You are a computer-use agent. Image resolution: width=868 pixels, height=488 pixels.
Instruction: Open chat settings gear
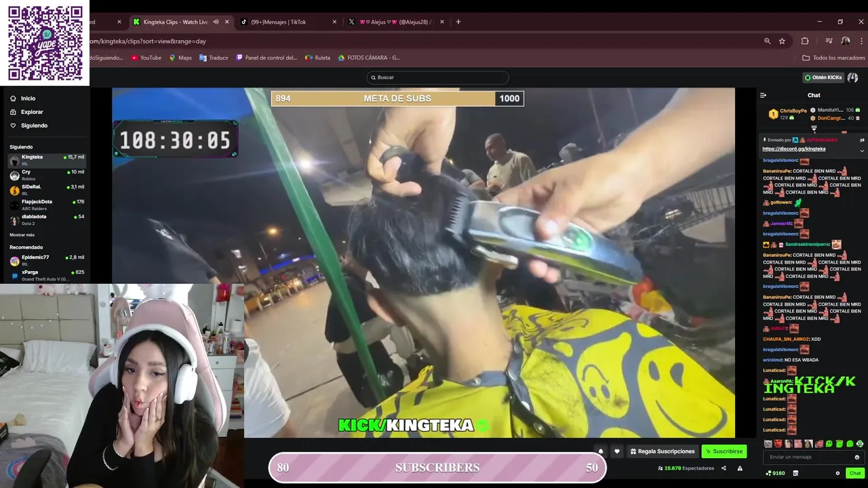click(837, 473)
